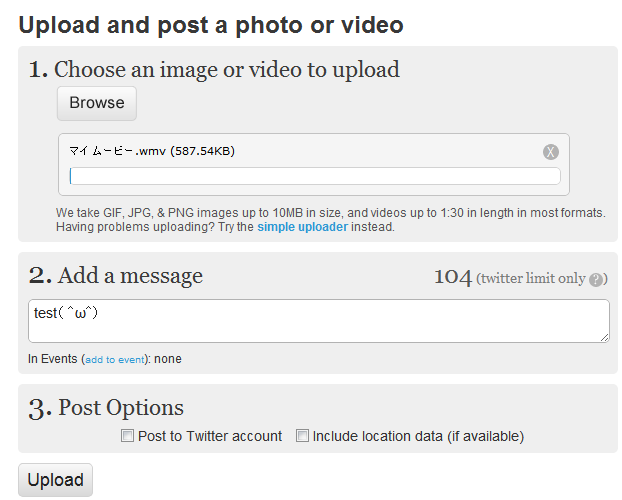The width and height of the screenshot is (622, 500).
Task: Click the file name マイ ムービー.wmv label
Action: [x=152, y=151]
